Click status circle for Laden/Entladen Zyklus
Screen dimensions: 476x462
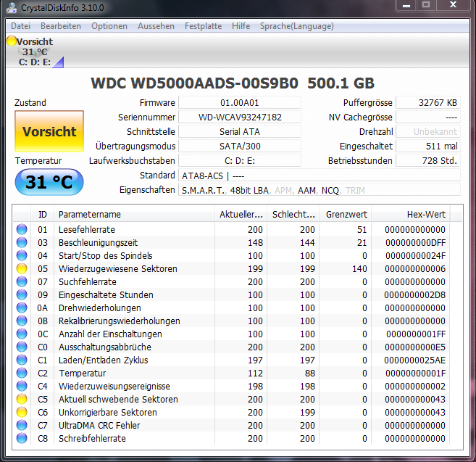click(x=22, y=360)
